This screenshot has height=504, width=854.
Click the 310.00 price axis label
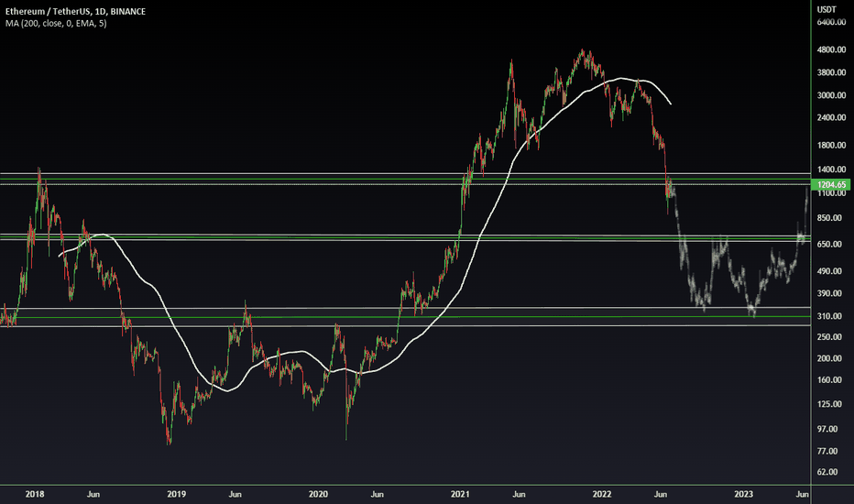pyautogui.click(x=831, y=316)
